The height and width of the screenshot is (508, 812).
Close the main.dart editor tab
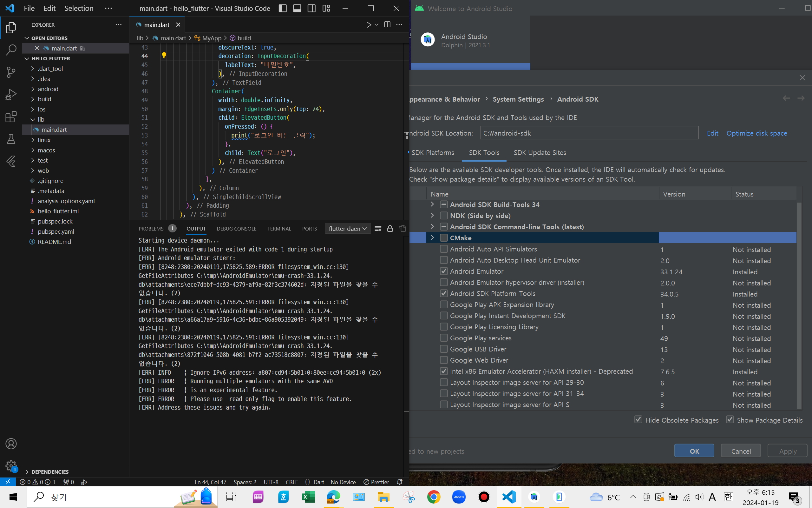coord(178,24)
